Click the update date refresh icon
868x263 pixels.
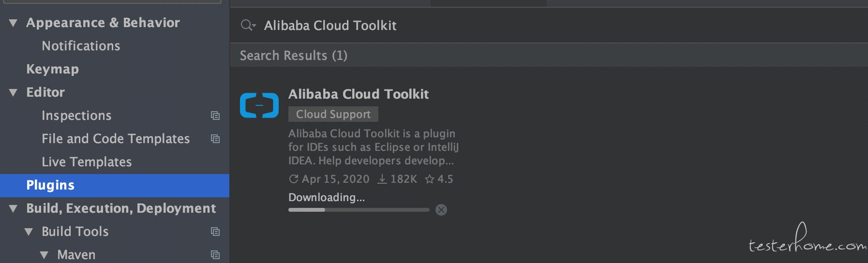(x=293, y=179)
